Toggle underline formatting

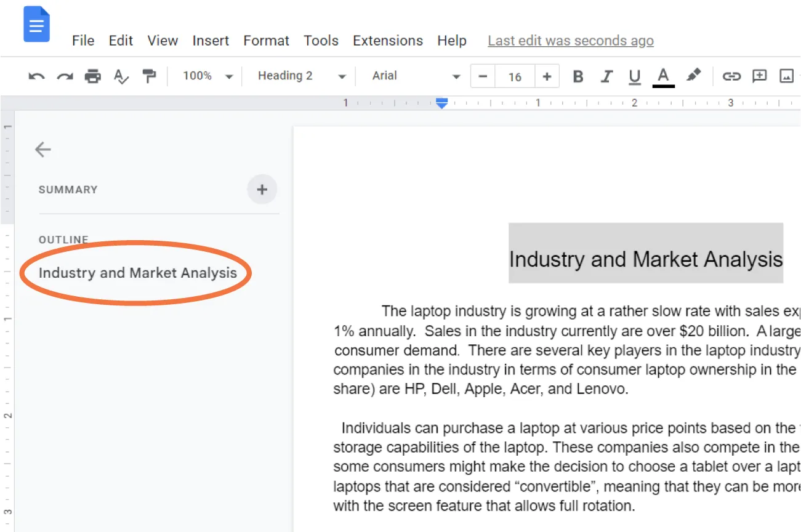pyautogui.click(x=635, y=76)
